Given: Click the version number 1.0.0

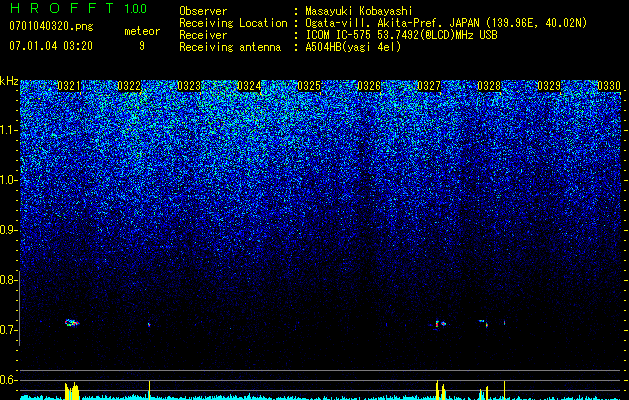Looking at the screenshot, I should pos(135,8).
